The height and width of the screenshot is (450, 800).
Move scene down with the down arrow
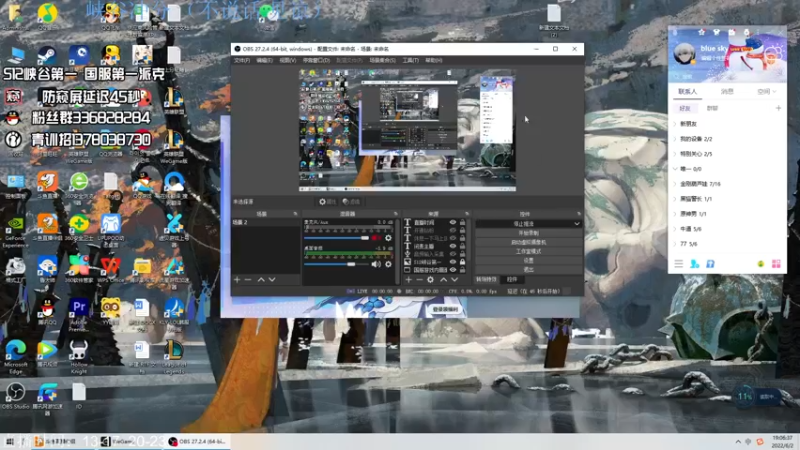(x=272, y=280)
